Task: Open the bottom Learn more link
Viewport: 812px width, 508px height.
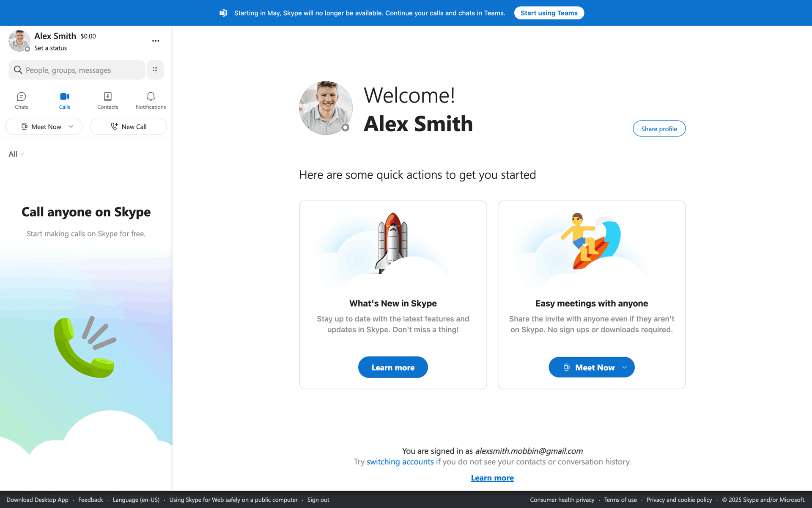Action: point(492,478)
